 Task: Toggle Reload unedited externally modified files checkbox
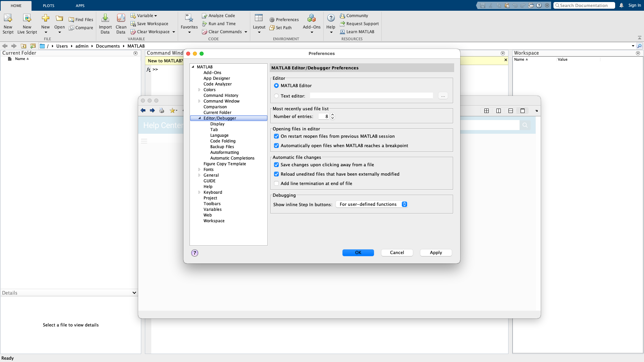(x=276, y=174)
